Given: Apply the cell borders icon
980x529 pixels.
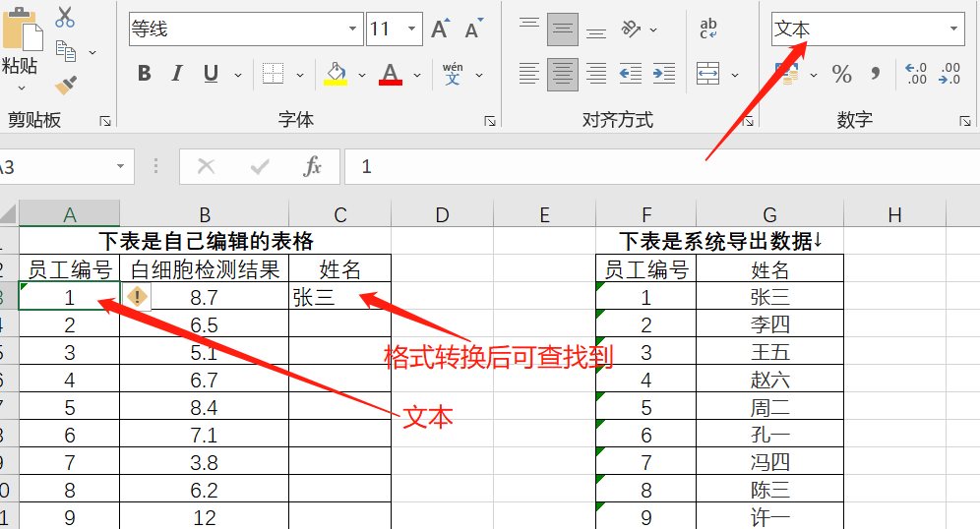Looking at the screenshot, I should [274, 74].
